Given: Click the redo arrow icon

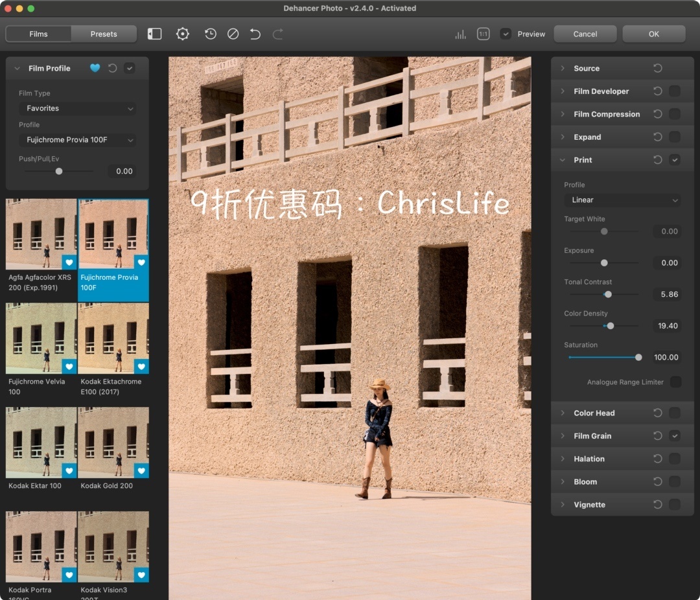Looking at the screenshot, I should [x=277, y=34].
